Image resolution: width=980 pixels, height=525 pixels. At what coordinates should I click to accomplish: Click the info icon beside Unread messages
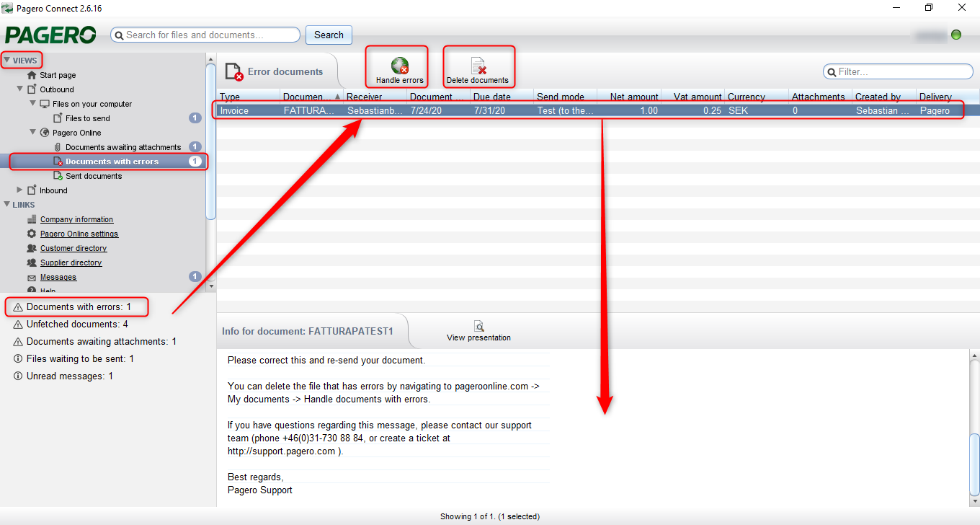coord(18,376)
